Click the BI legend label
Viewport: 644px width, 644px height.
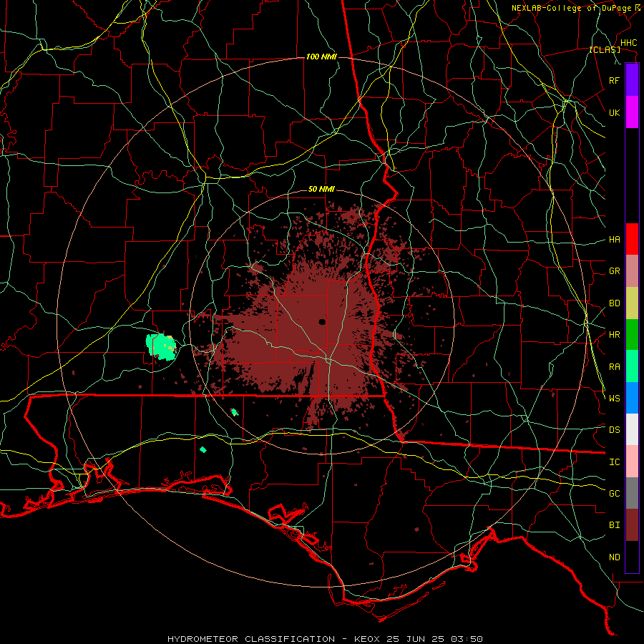pos(614,525)
